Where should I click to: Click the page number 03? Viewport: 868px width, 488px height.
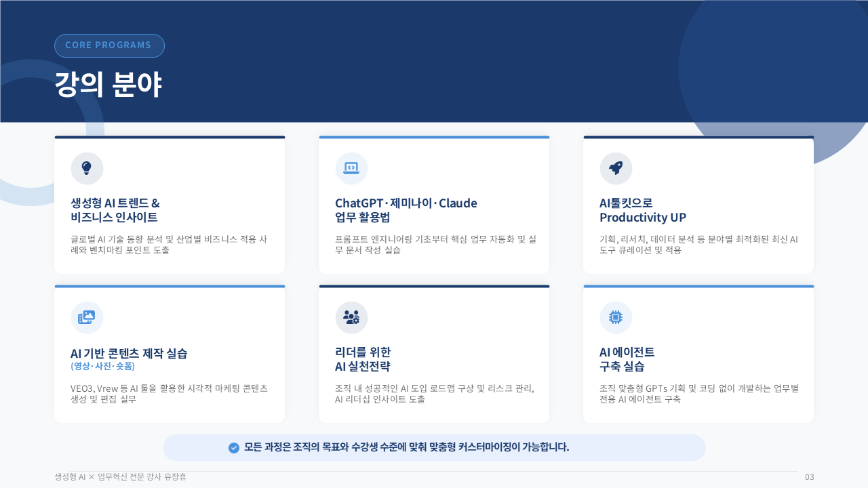click(809, 477)
